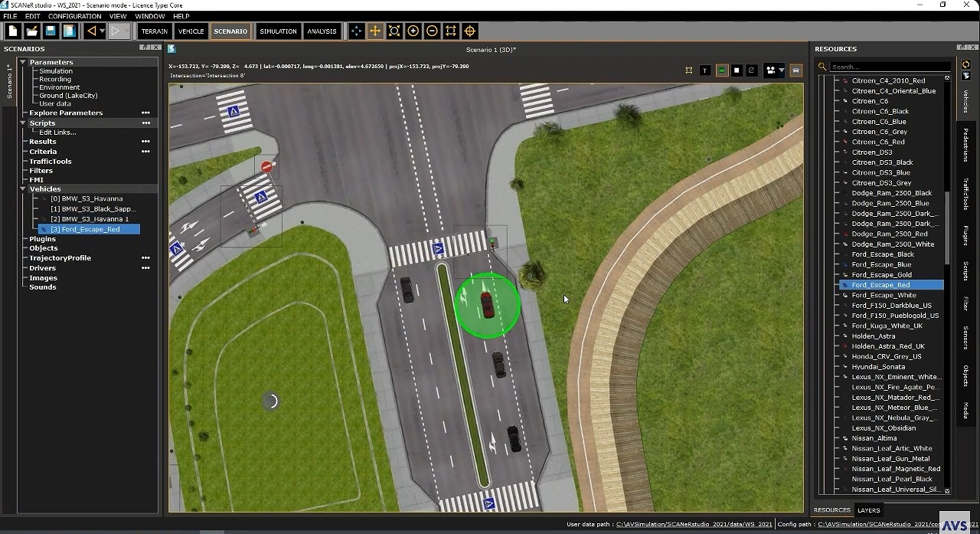Toggle the white square display button

737,70
